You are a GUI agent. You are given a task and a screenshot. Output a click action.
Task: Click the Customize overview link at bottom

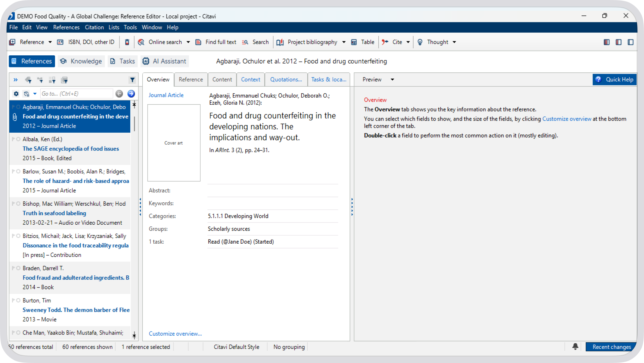point(175,333)
